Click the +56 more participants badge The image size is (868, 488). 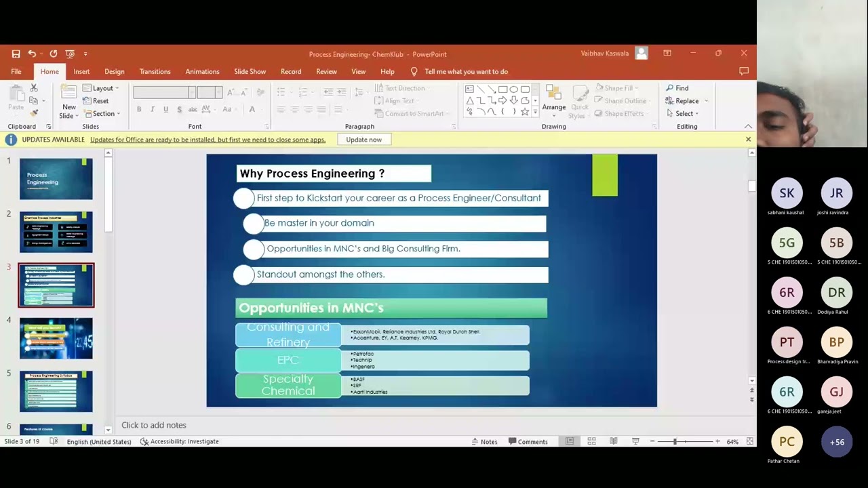tap(837, 442)
